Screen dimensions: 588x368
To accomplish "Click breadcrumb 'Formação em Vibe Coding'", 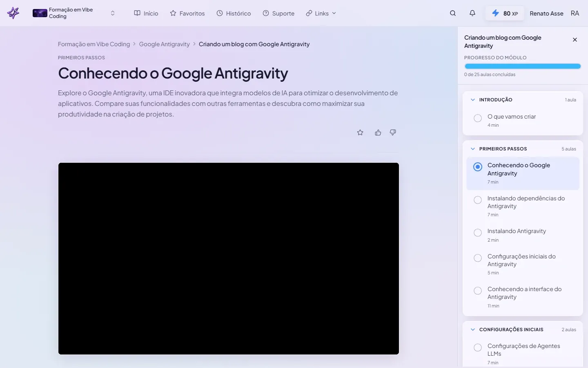I will pyautogui.click(x=94, y=44).
